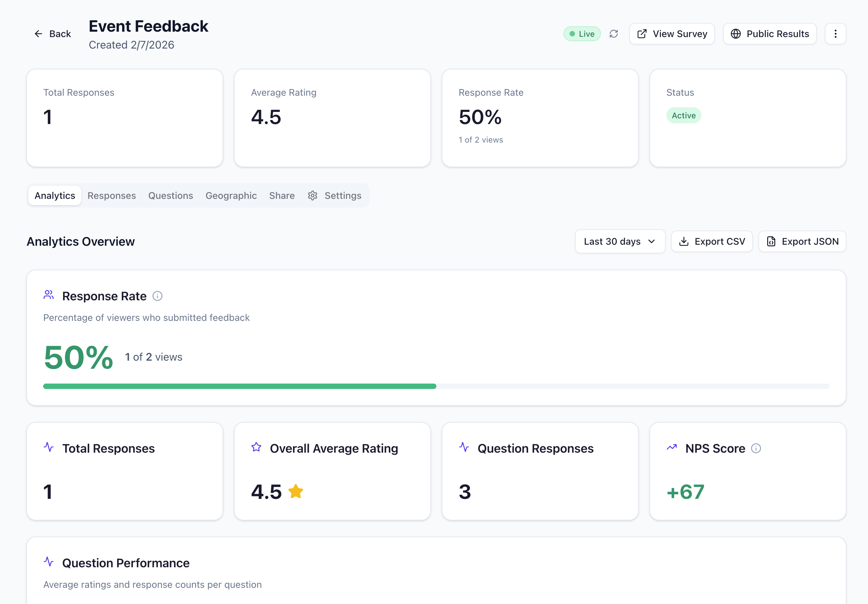The height and width of the screenshot is (604, 868).
Task: Open the Geographic tab
Action: [x=231, y=195]
